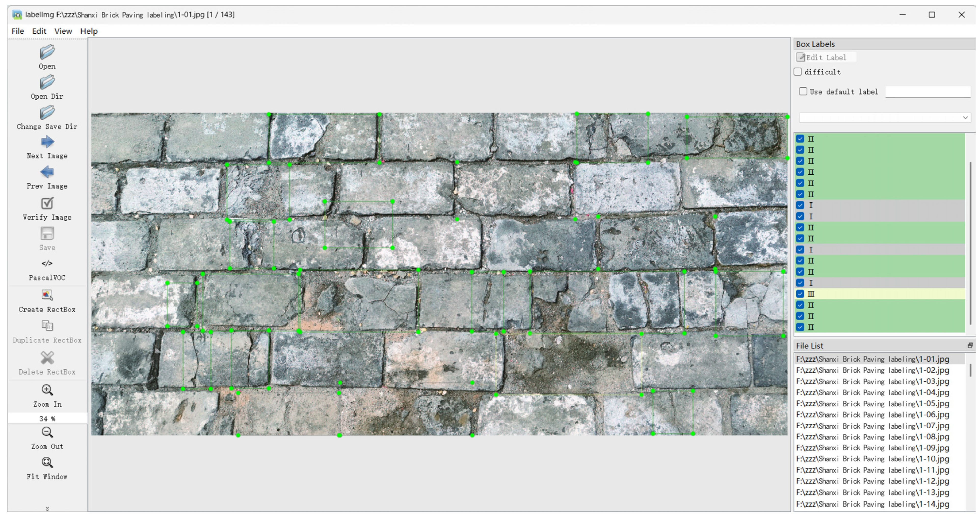Viewport: 980px width, 517px height.
Task: Uncheck the last II box label
Action: [x=800, y=327]
